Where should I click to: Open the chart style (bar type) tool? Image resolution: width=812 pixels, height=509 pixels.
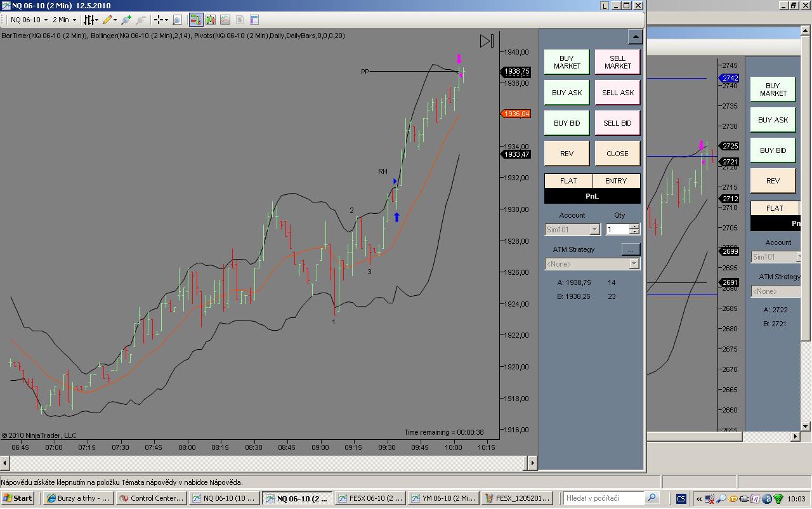click(x=88, y=20)
